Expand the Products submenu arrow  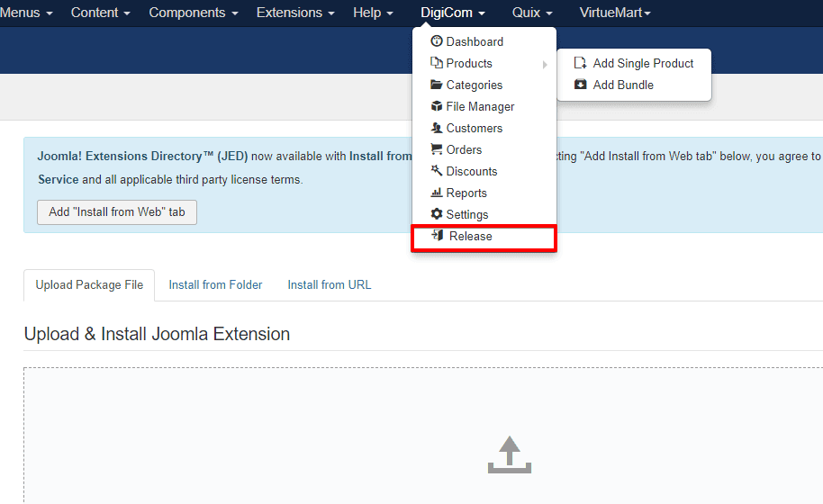(545, 64)
